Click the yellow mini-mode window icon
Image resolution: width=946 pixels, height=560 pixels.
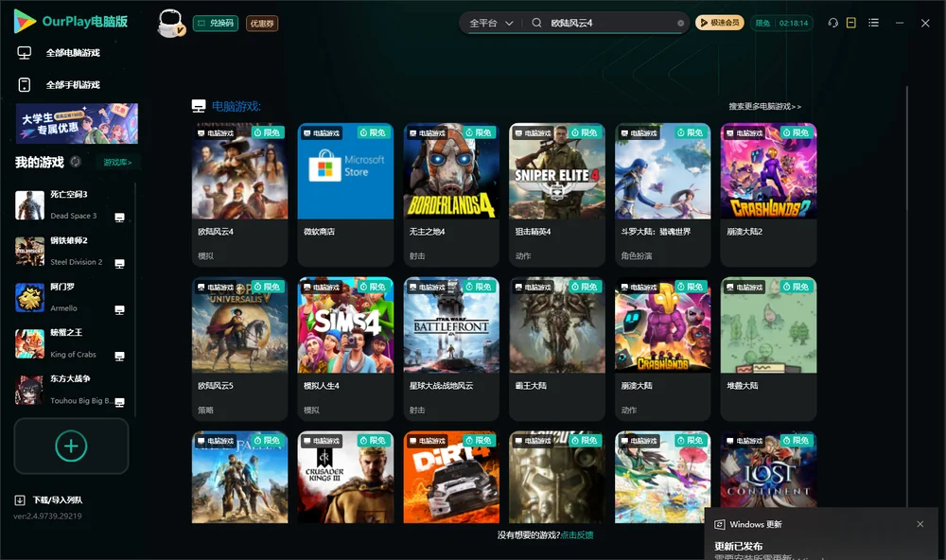click(851, 23)
